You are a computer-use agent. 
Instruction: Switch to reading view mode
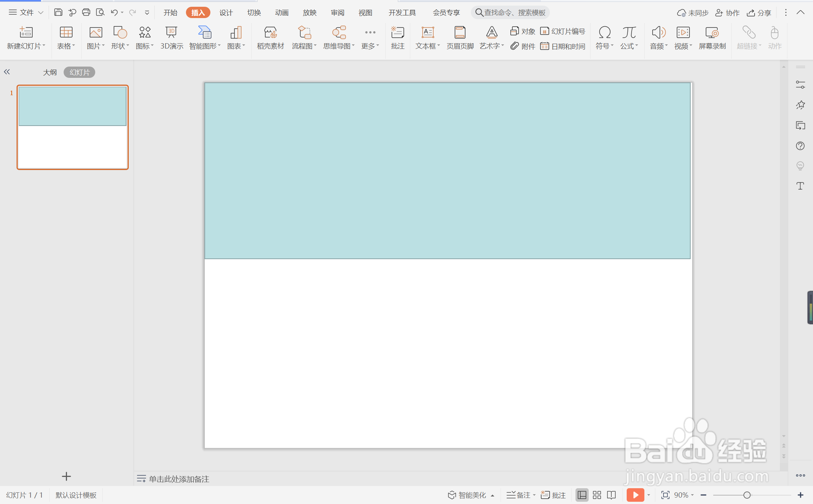(612, 495)
